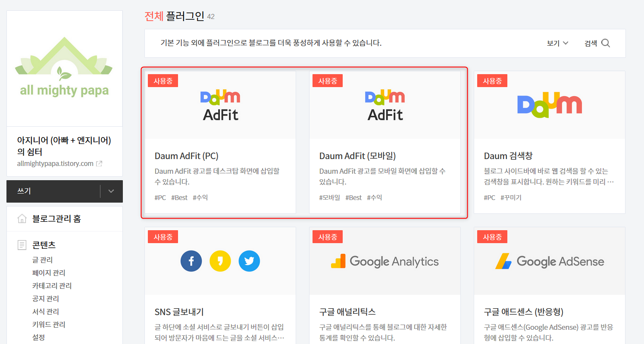This screenshot has height=344, width=644.
Task: Open the 구글 애널리틱스 plugin title
Action: click(347, 312)
